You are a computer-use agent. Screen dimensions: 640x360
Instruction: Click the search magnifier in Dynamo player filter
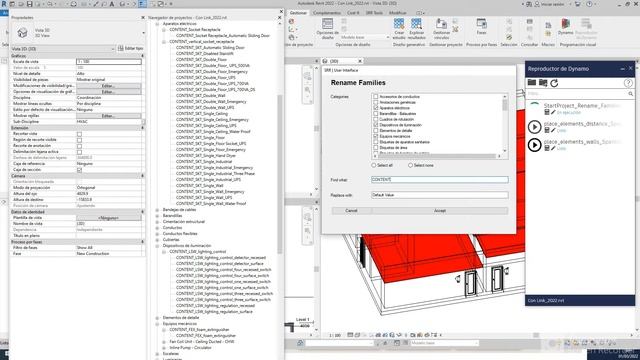630,94
